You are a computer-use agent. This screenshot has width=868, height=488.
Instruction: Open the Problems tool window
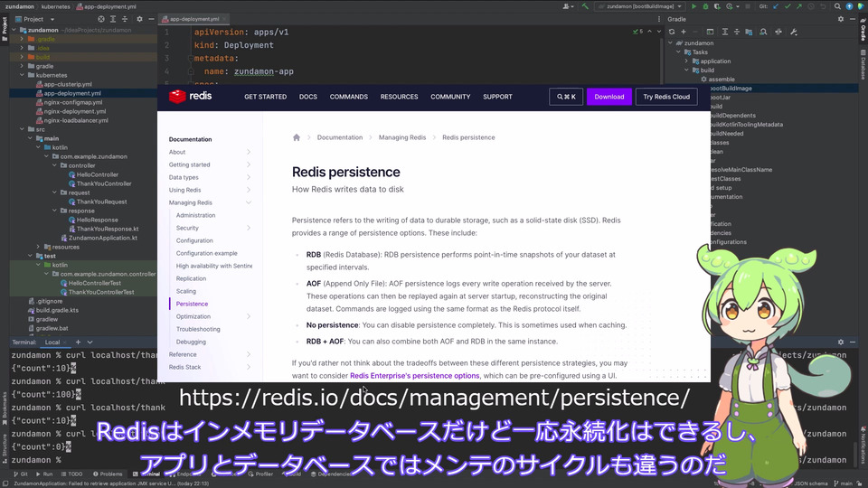108,474
